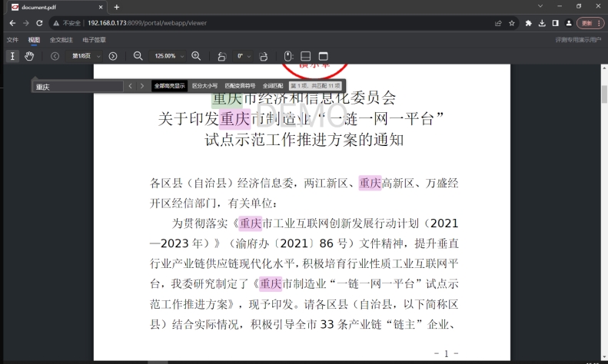Open tab search chevron in title bar
The width and height of the screenshot is (608, 364).
click(540, 6)
